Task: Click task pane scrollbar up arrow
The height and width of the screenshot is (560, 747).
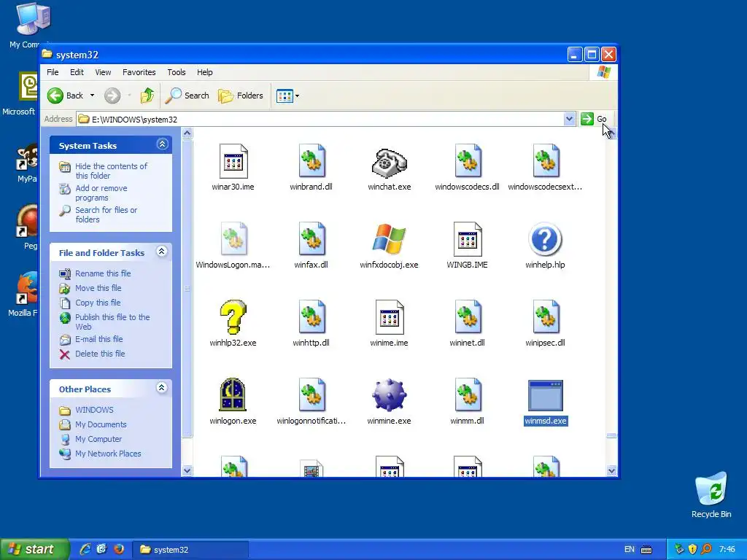Action: [187, 133]
